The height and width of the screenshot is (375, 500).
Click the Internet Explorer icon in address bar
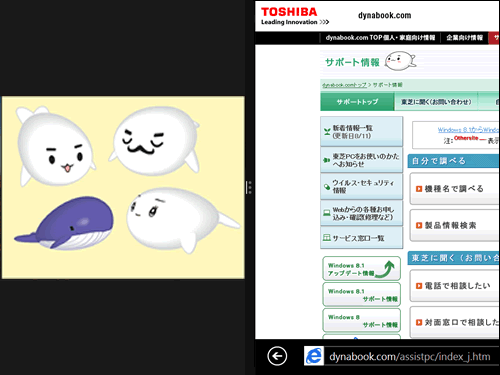tap(314, 356)
